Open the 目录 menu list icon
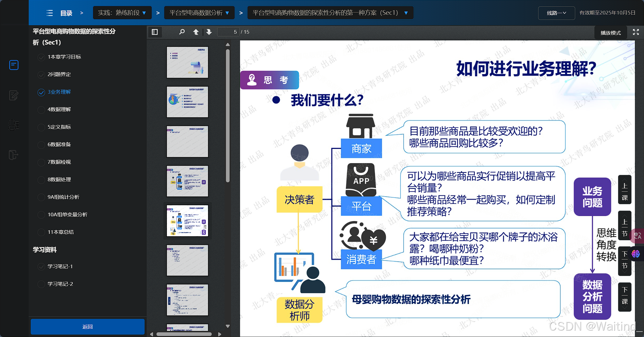Screen dimensions: 644x337 click(50, 13)
